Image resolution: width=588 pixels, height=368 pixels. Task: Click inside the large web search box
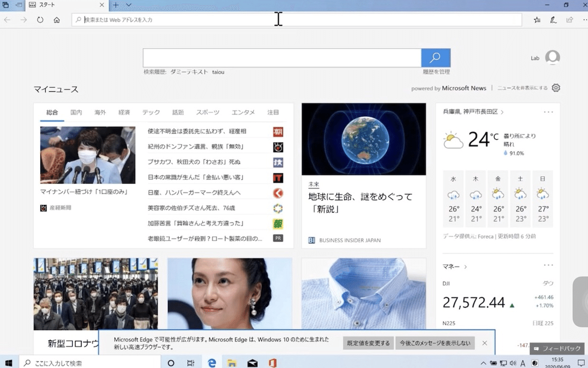(x=282, y=58)
